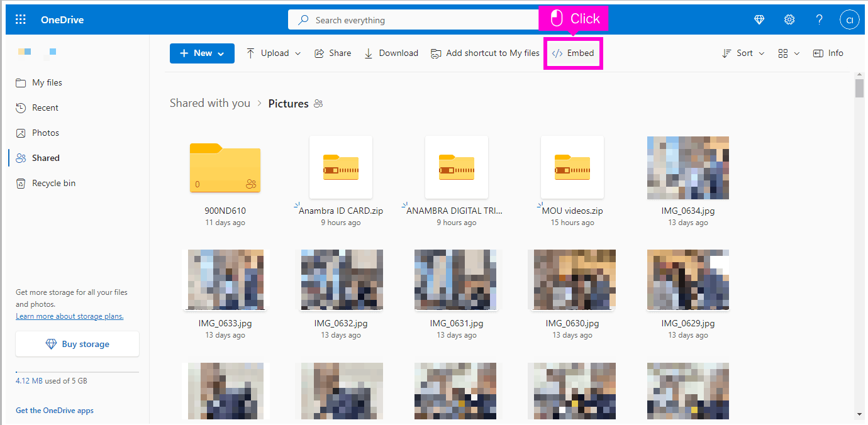Click the 900ND610 folder name text
Viewport: 868px width, 425px height.
click(225, 211)
